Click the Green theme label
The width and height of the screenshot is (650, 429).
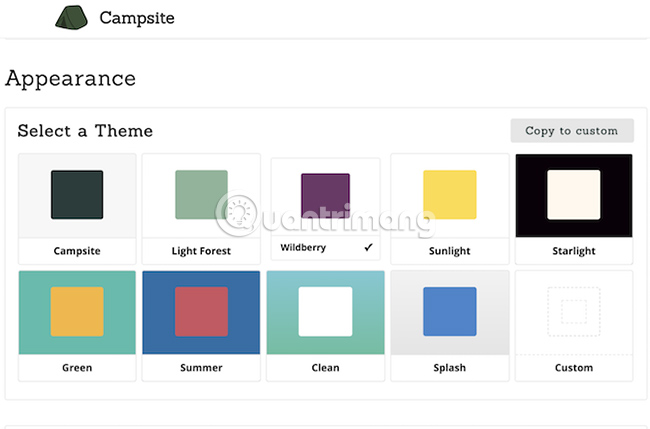pos(77,368)
